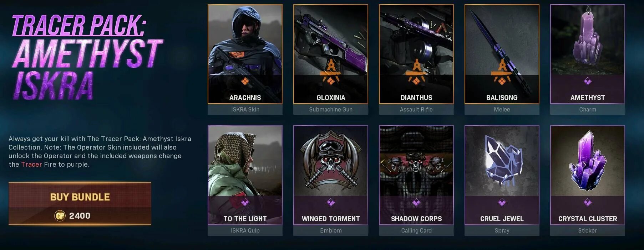The image size is (644, 250).
Task: Select the Arachnis ISKRA Skin card
Action: (245, 59)
